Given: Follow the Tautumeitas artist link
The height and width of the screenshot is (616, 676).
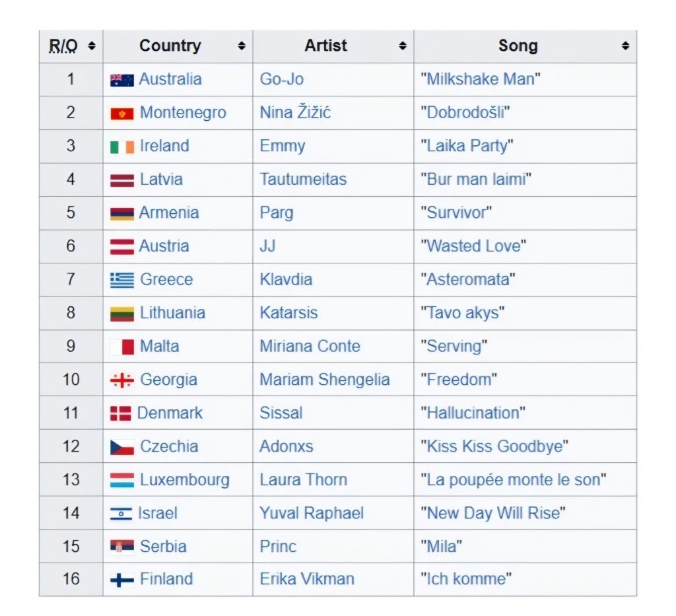Looking at the screenshot, I should 303,180.
